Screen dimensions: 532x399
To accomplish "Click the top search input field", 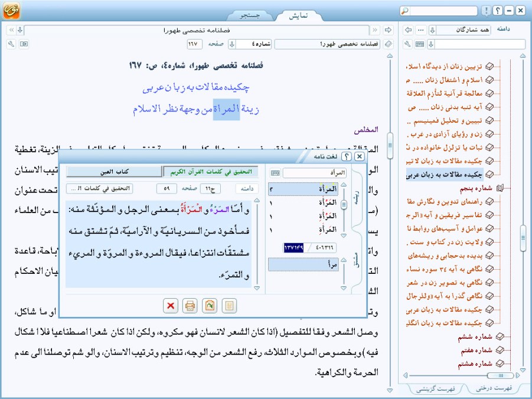I will click(x=444, y=11).
